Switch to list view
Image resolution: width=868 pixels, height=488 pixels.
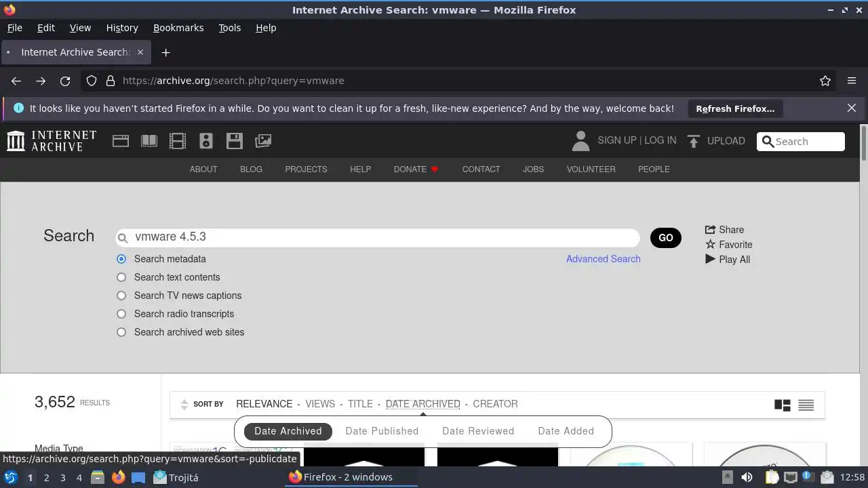pyautogui.click(x=806, y=405)
